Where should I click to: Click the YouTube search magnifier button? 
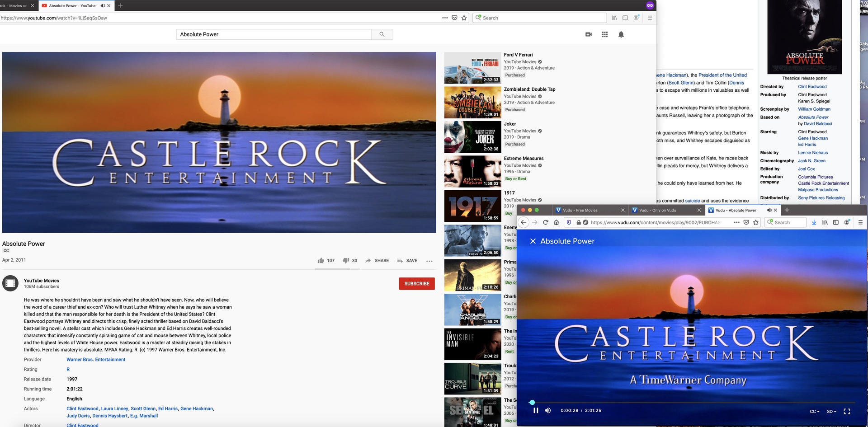382,34
